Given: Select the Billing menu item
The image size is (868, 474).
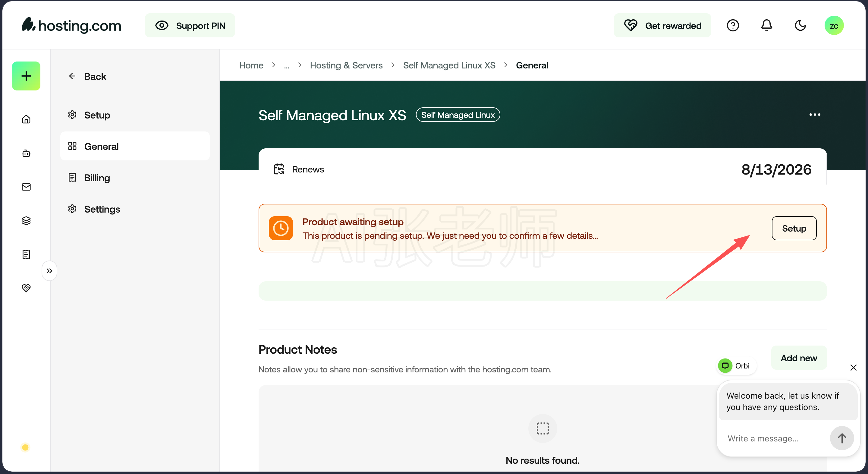Looking at the screenshot, I should click(x=135, y=178).
